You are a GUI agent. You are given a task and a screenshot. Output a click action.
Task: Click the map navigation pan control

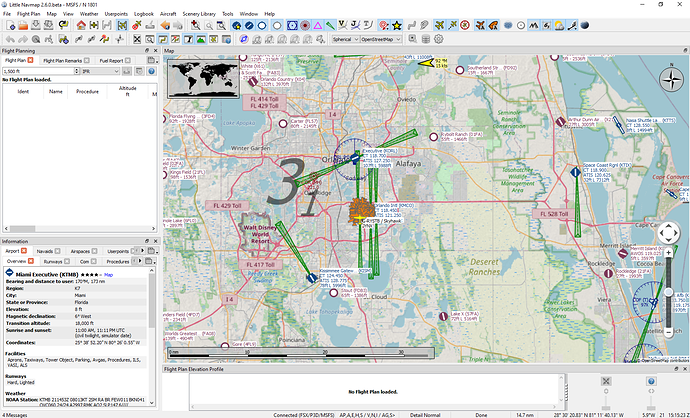pos(668,233)
